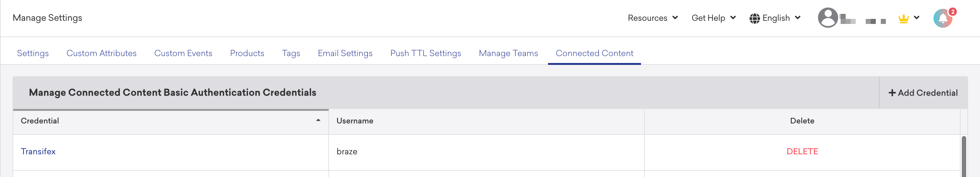Select the Products tab

247,53
